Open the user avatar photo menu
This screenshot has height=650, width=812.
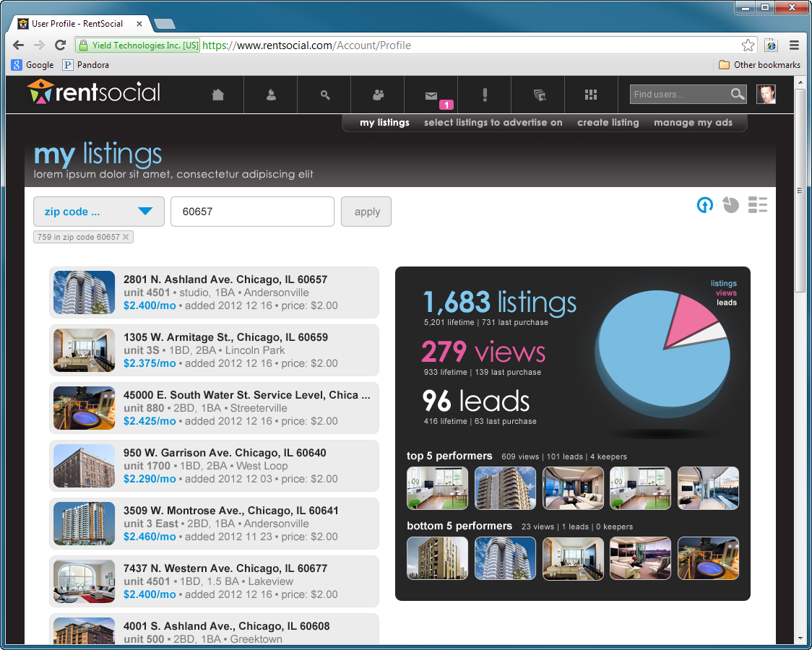pyautogui.click(x=766, y=94)
